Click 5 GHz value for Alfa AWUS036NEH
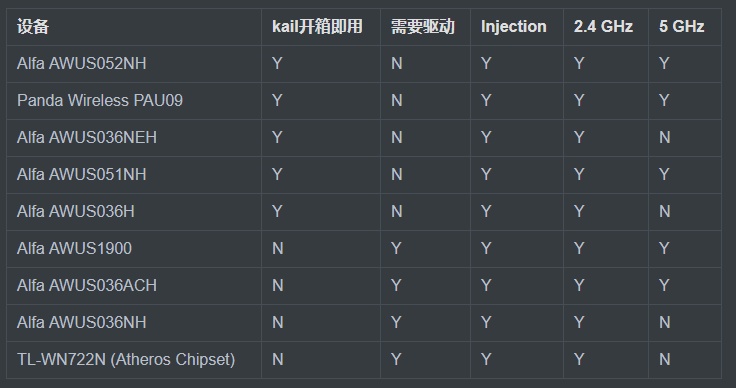Screen dimensions: 736x388 [x=664, y=137]
